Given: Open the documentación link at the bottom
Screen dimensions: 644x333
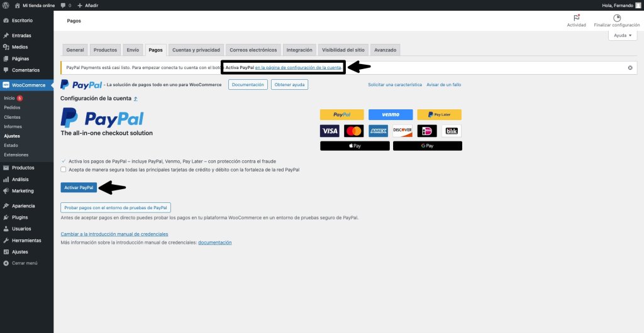Looking at the screenshot, I should 215,243.
